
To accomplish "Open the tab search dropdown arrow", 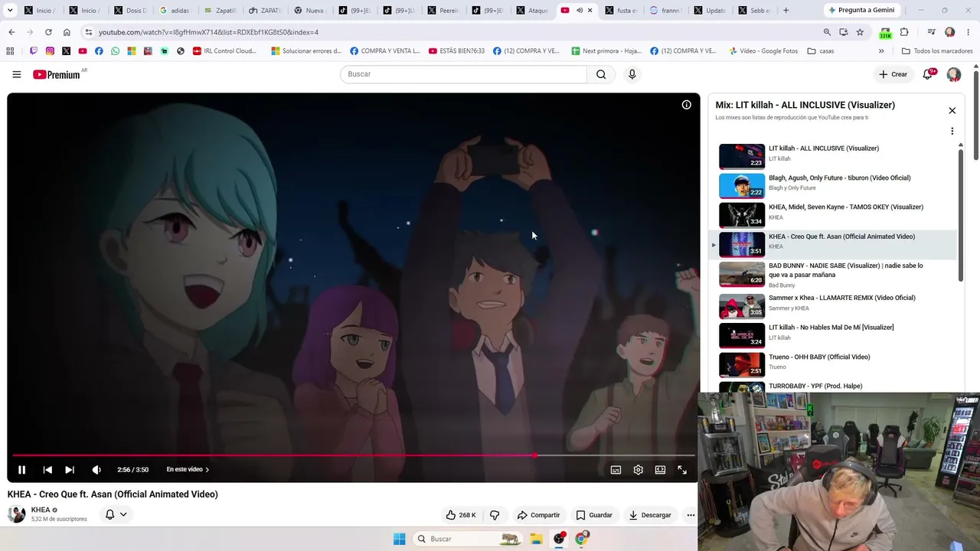I will pos(10,11).
